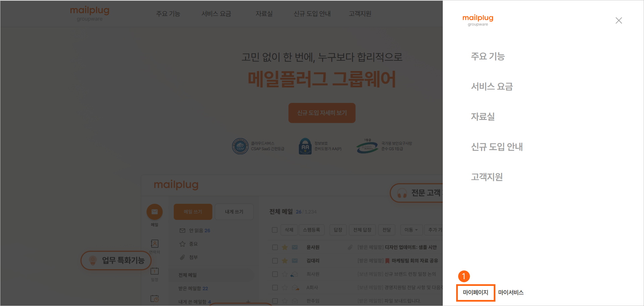
Task: Click the 답장 toolbar button
Action: tap(338, 230)
